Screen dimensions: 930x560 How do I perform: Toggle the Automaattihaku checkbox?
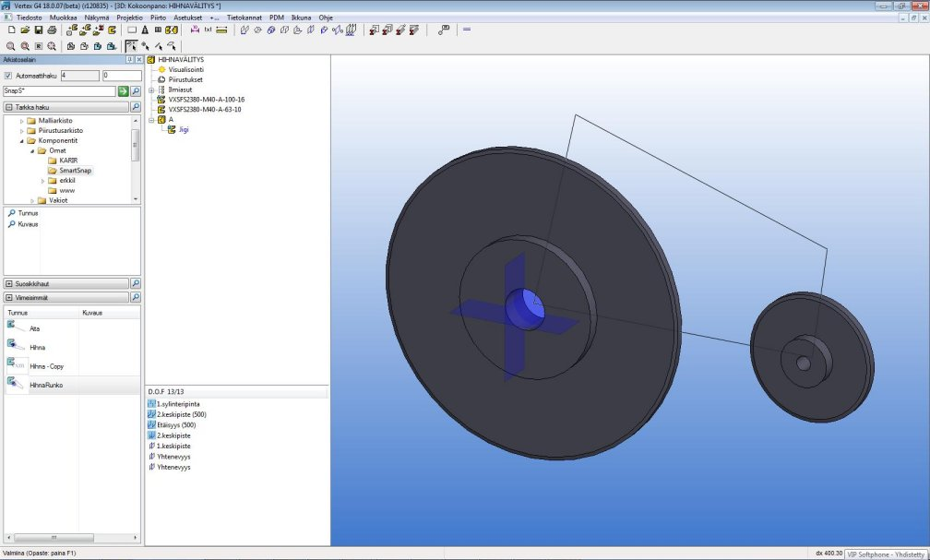click(8, 76)
